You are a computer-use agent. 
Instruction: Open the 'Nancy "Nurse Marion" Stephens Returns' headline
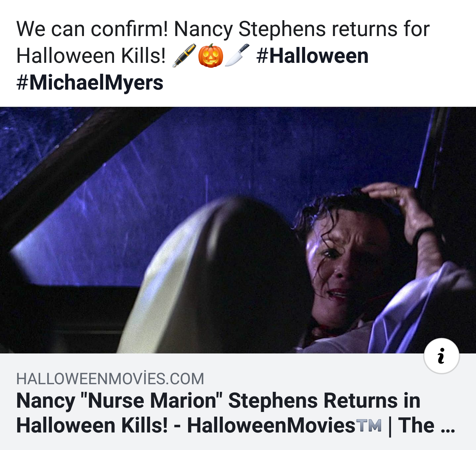(x=218, y=401)
